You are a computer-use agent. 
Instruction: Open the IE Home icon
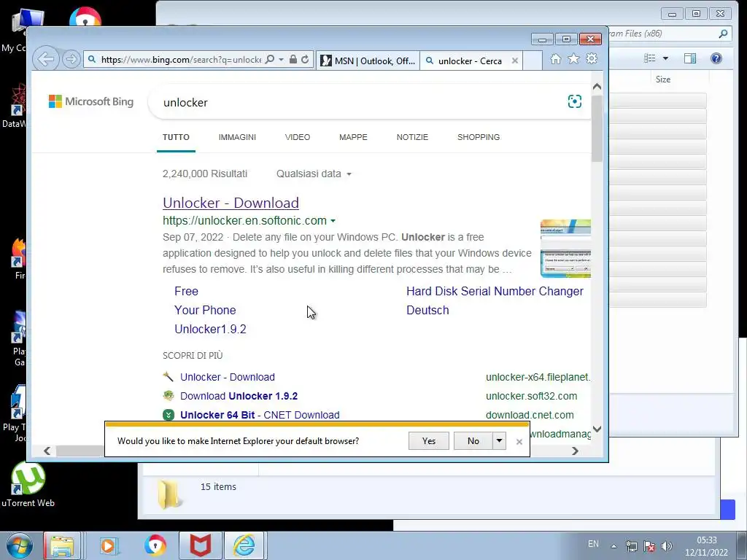[x=555, y=58]
